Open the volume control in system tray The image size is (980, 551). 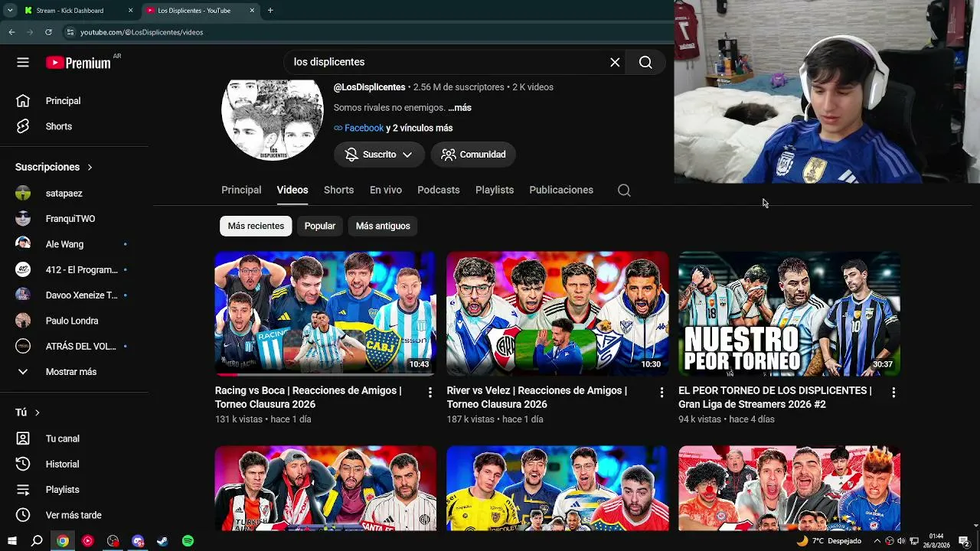click(901, 541)
